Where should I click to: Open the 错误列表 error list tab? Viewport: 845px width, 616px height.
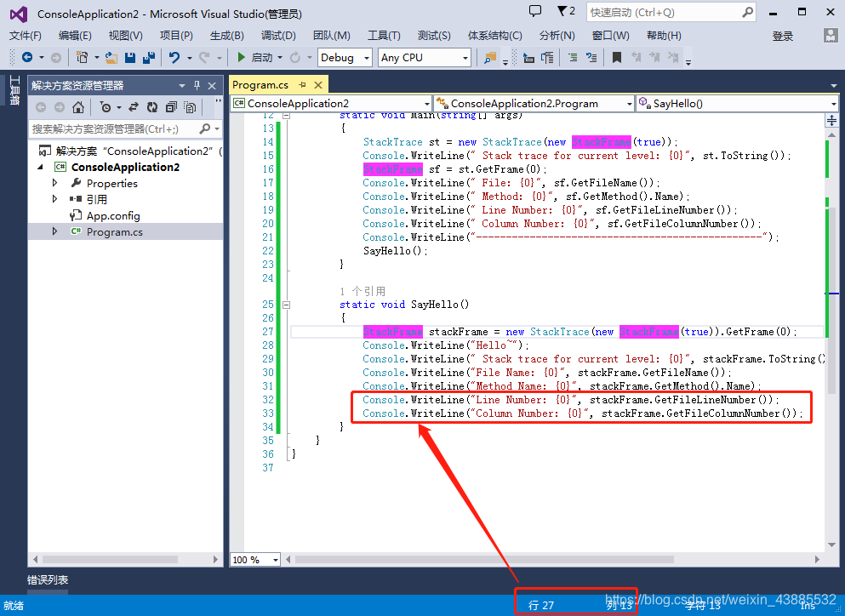(x=48, y=580)
